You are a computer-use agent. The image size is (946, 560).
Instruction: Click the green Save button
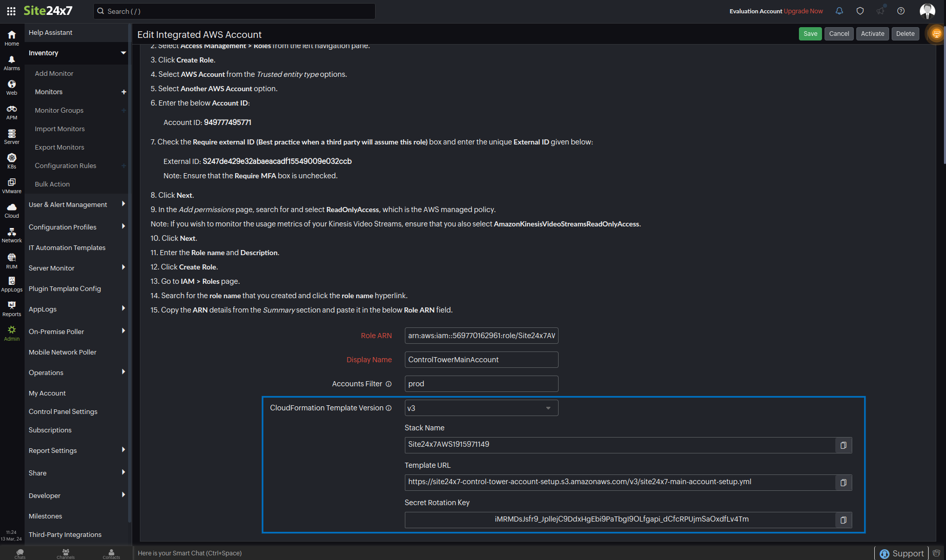[x=810, y=34]
